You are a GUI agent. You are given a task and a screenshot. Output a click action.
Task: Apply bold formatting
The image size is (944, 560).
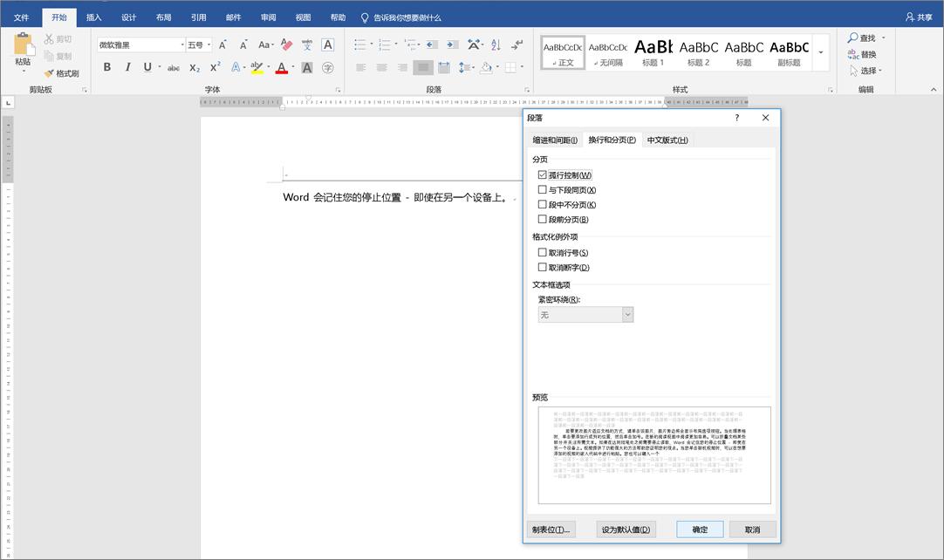click(107, 67)
